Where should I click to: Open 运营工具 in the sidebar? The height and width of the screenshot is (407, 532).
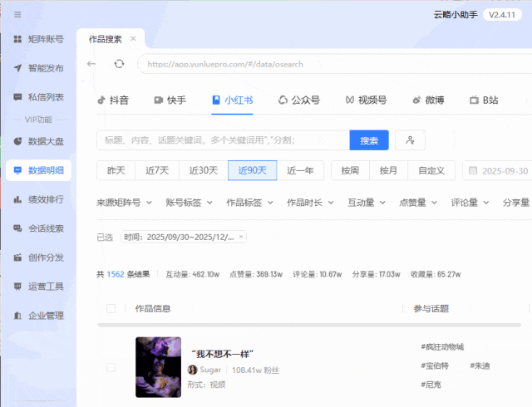pos(38,287)
